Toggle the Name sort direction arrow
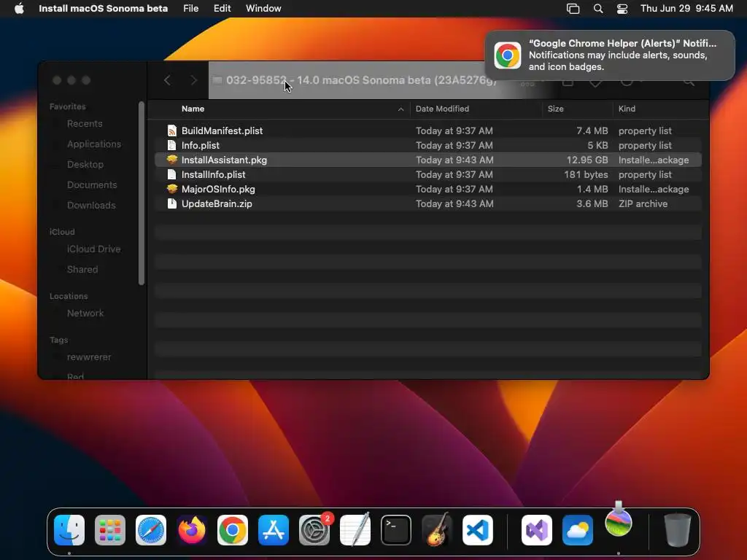The height and width of the screenshot is (560, 747). 400,109
